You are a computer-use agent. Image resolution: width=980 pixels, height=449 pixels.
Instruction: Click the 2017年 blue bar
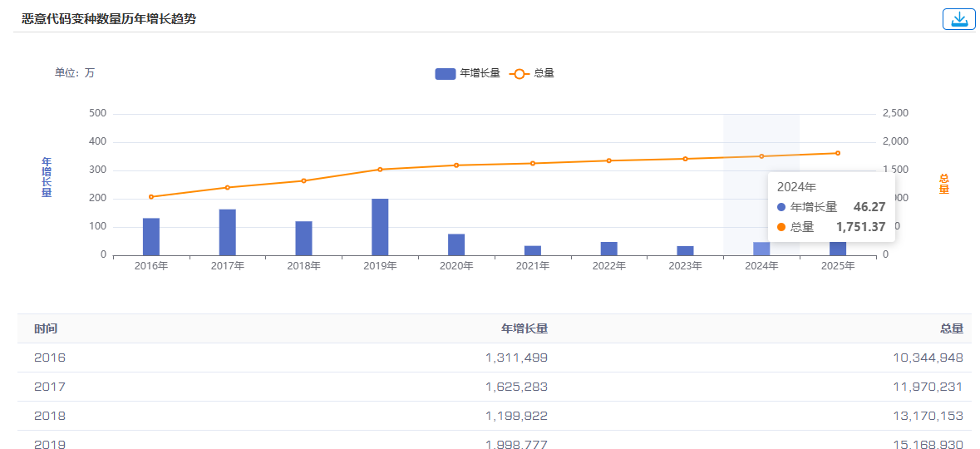pyautogui.click(x=228, y=232)
